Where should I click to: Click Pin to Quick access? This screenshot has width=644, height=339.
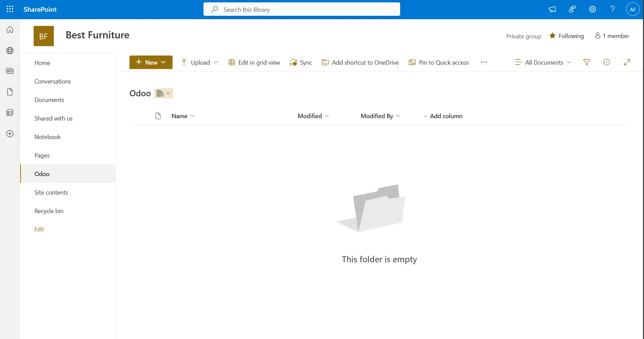439,62
